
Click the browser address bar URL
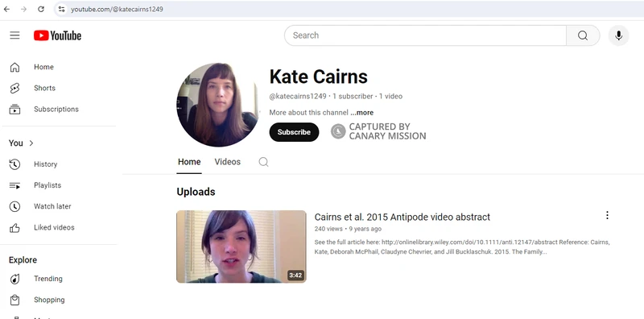tap(117, 9)
